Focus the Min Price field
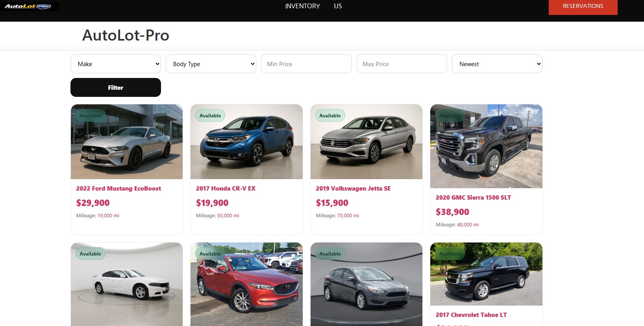 point(306,64)
